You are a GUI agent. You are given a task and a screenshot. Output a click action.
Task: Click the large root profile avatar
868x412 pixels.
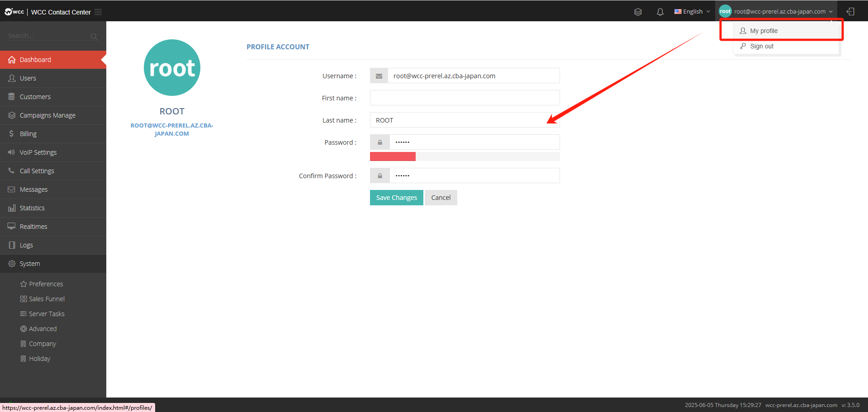pyautogui.click(x=172, y=68)
